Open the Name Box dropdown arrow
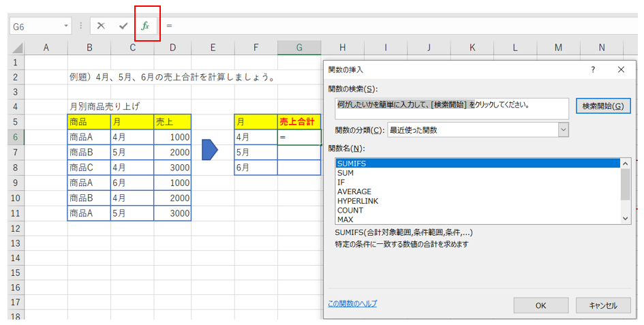This screenshot has width=644, height=325. (66, 26)
